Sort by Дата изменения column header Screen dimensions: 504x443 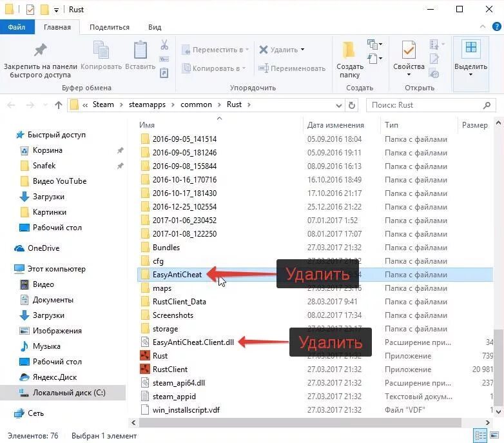click(336, 125)
